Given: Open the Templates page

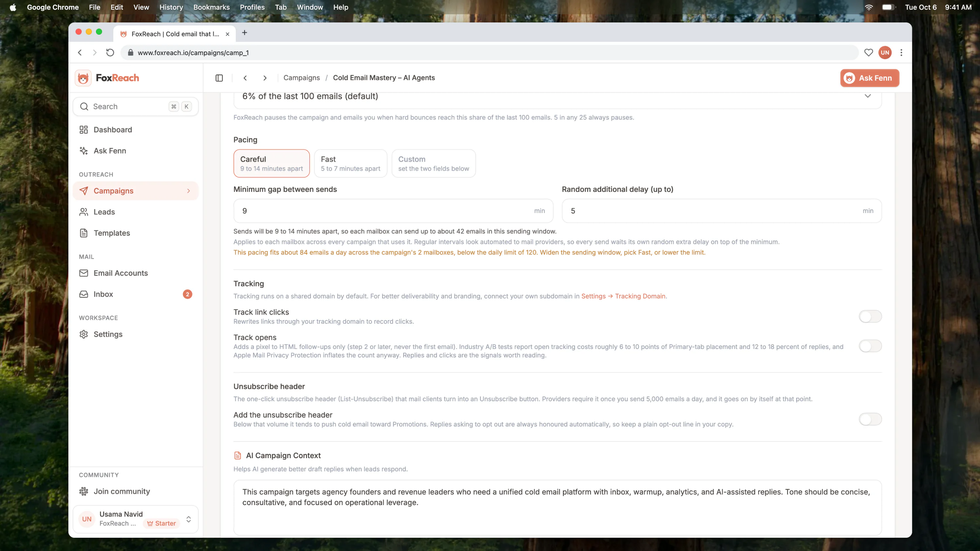Looking at the screenshot, I should coord(135,233).
